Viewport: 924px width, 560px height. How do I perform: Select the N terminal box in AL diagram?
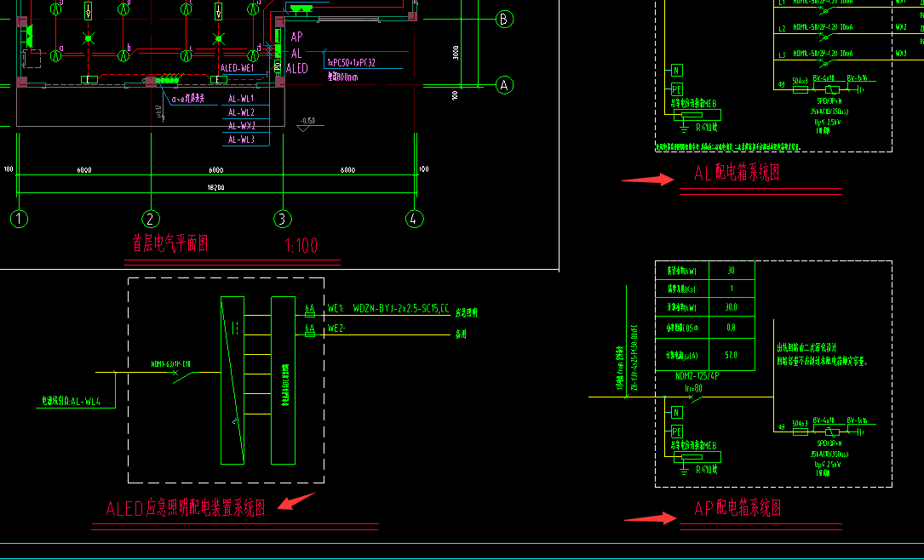point(676,71)
